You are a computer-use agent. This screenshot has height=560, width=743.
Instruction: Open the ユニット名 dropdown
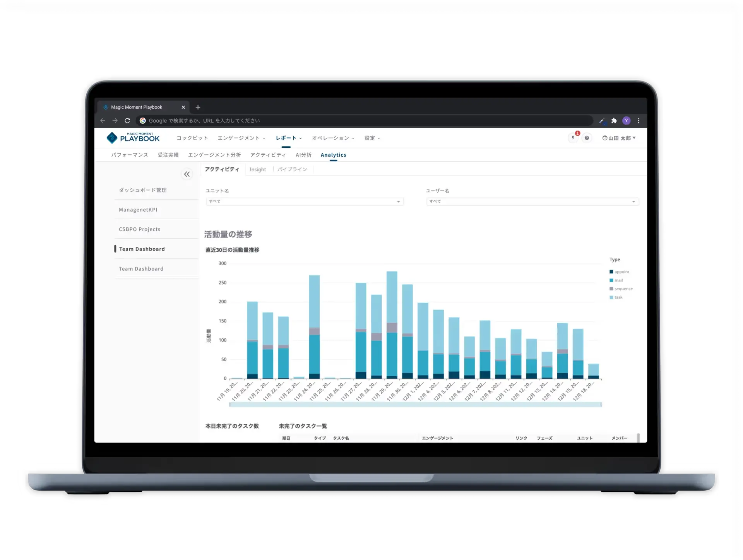coord(305,201)
